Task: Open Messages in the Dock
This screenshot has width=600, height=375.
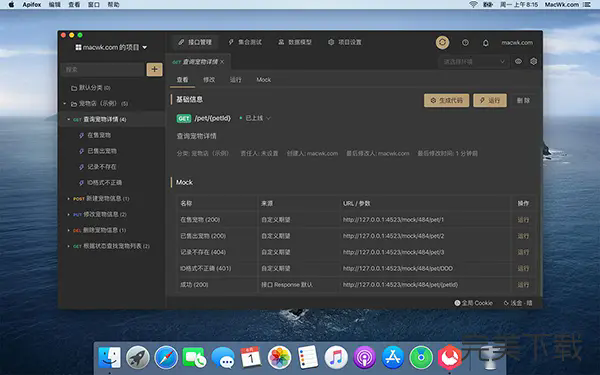Action: pos(223,357)
